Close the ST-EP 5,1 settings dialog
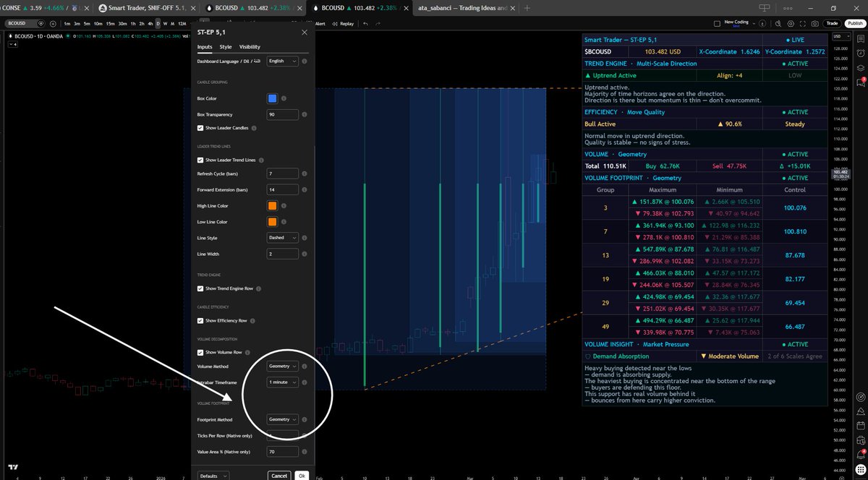This screenshot has width=868, height=480. click(304, 32)
